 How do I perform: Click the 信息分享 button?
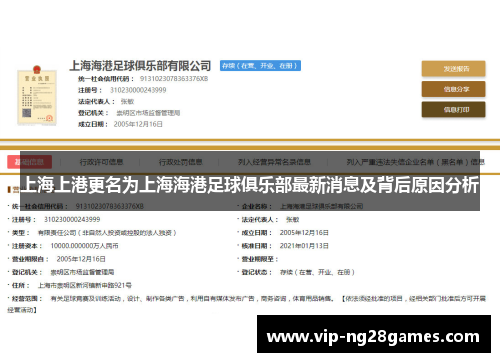click(453, 89)
